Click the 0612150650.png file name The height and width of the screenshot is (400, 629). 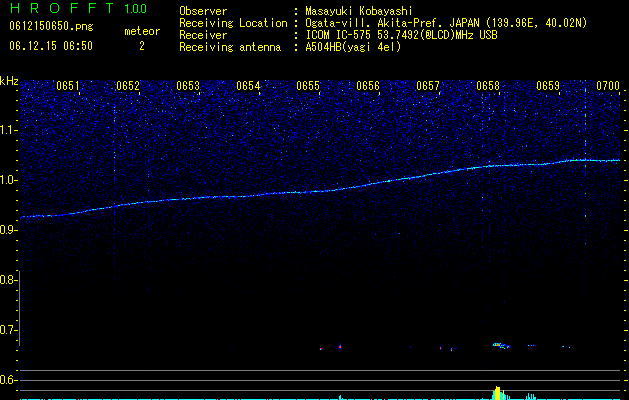tap(51, 27)
